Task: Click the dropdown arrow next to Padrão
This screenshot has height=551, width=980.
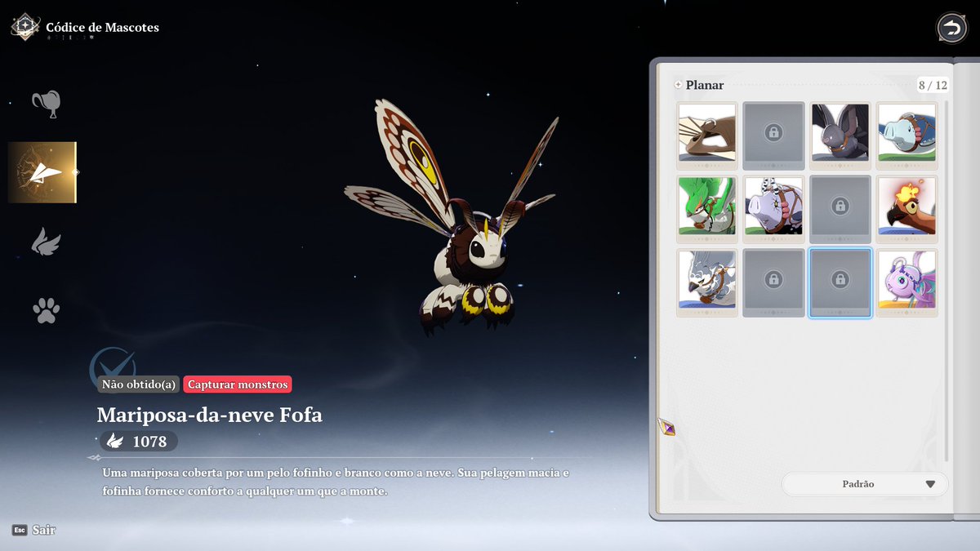Action: click(930, 484)
